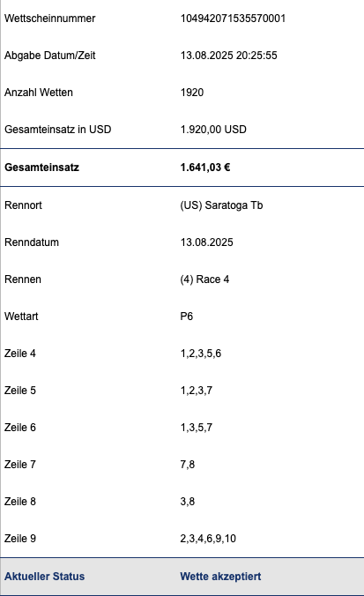Click the Abgabe Datum/Zeit label
364x596 pixels.
click(49, 56)
